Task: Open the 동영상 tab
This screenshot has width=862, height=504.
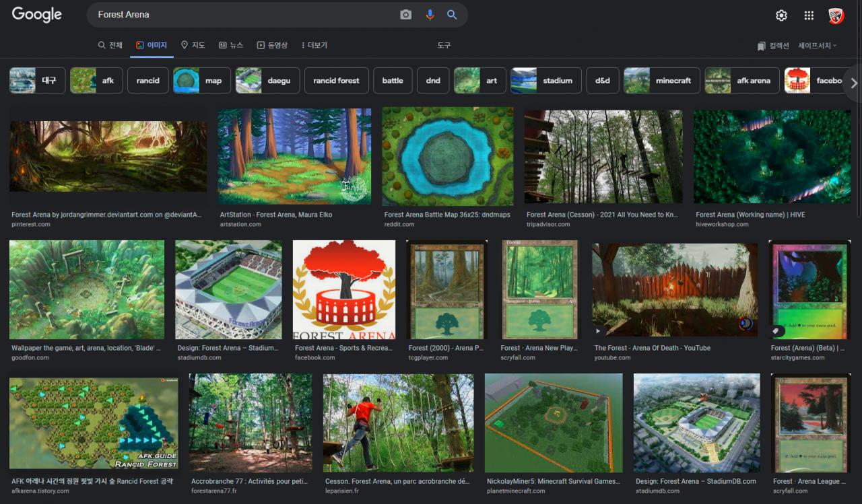Action: pos(272,45)
